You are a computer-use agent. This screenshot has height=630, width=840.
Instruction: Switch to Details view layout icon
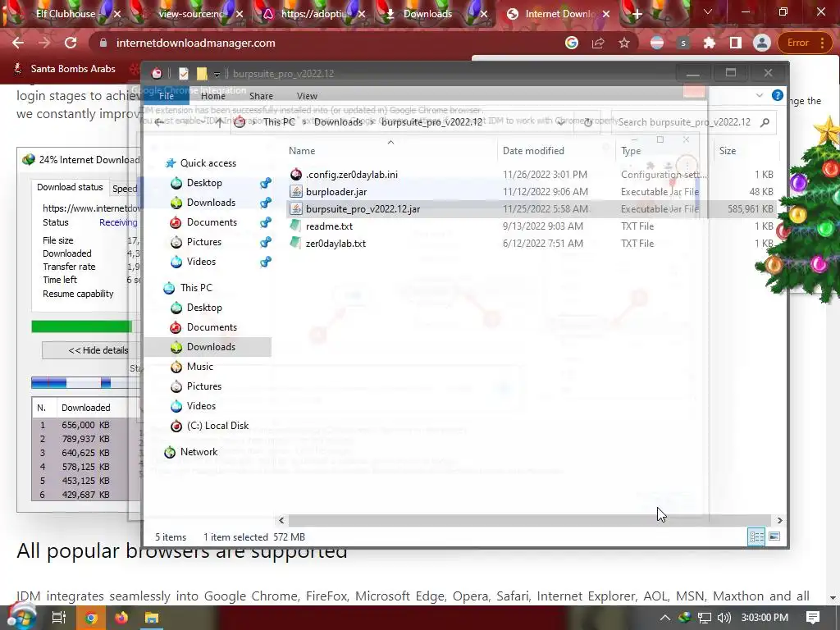tap(756, 536)
